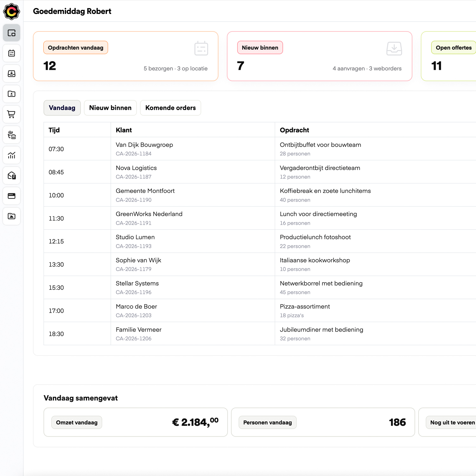
Task: Open the customer contacts folder sidebar icon
Action: click(x=11, y=94)
